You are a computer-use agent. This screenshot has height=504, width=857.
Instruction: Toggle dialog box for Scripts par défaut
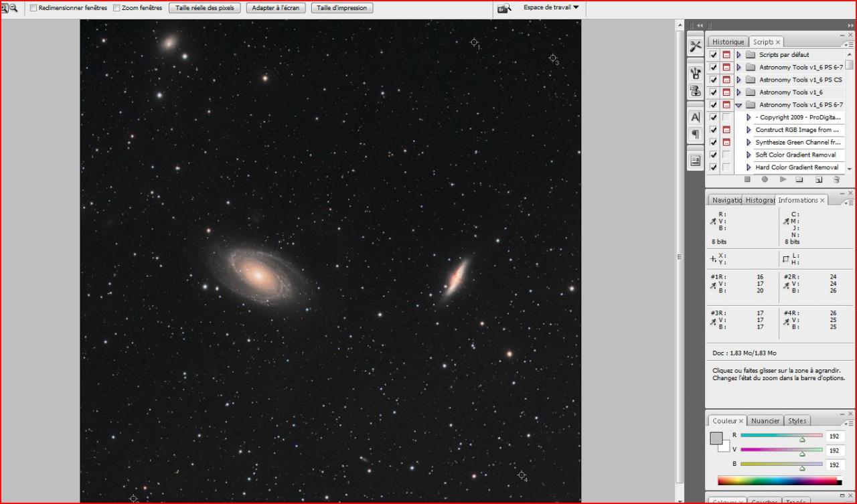click(726, 55)
